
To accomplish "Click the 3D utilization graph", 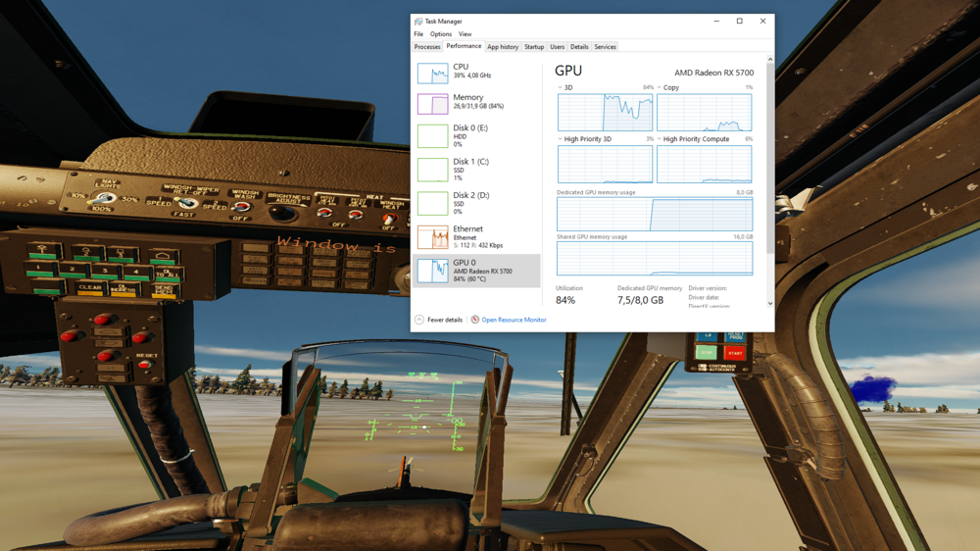I will coord(605,113).
